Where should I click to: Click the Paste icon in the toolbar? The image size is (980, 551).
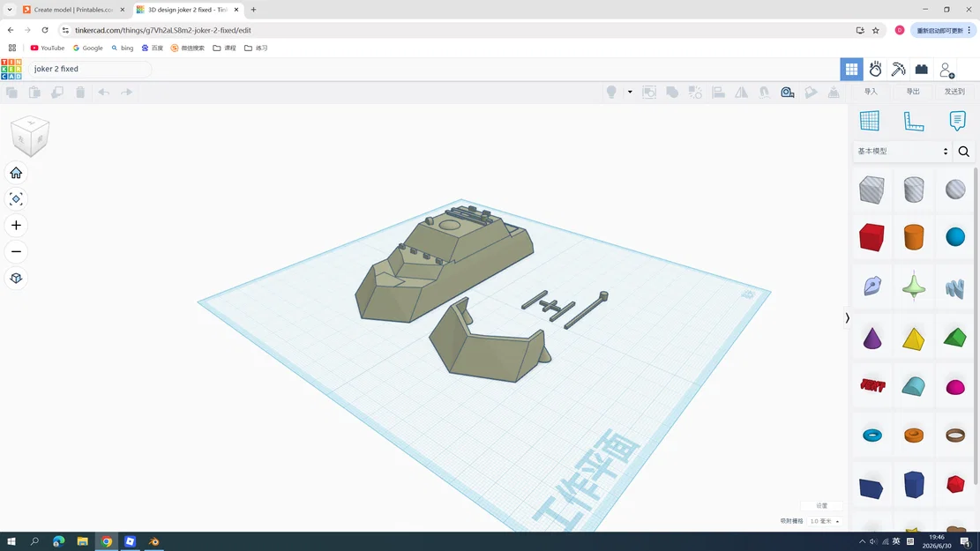coord(34,93)
